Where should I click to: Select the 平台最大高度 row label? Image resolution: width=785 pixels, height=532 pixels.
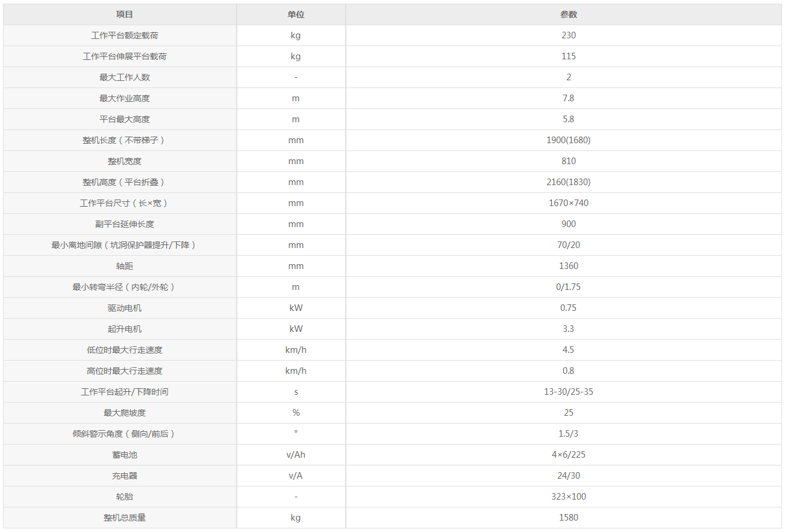pyautogui.click(x=125, y=119)
